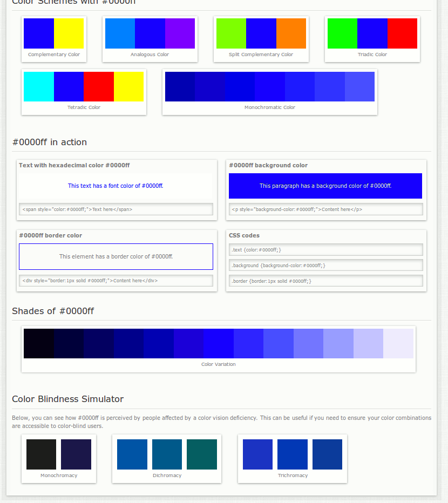The width and height of the screenshot is (448, 503).
Task: Click the #0000ff border color example box
Action: coord(116,256)
